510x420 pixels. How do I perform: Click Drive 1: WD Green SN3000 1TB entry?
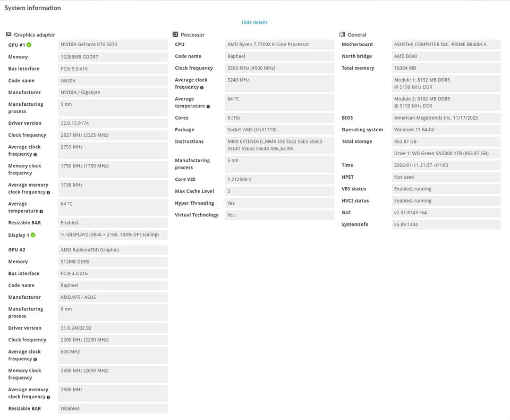point(446,153)
